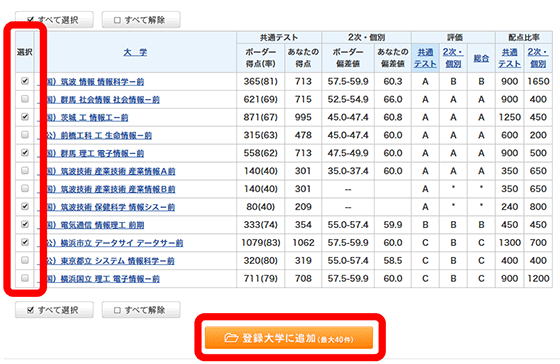Click the deviation value 66.0
560x364 pixels.
point(393,99)
